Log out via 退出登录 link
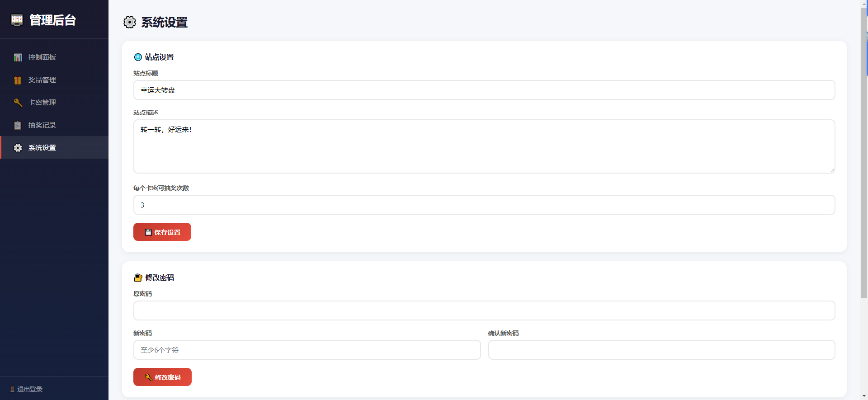The image size is (868, 400). pos(29,389)
